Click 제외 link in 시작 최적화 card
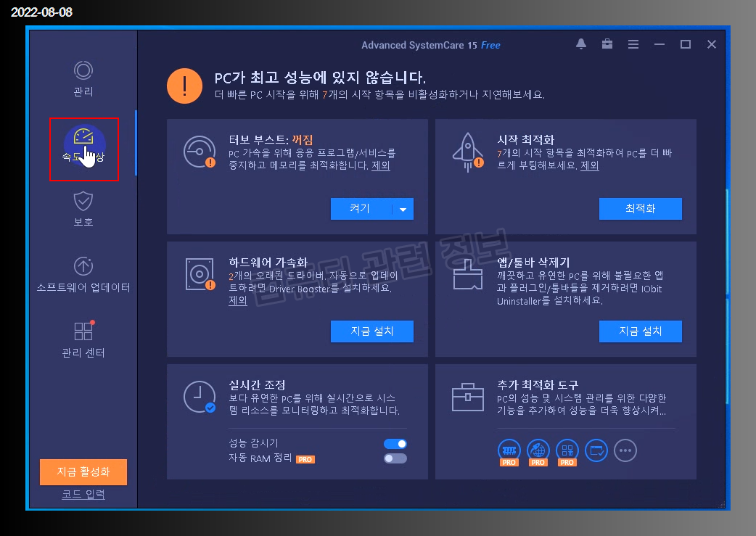 point(590,165)
